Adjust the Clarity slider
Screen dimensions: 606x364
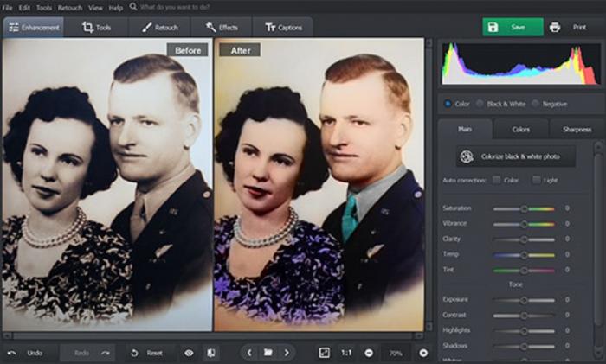pyautogui.click(x=524, y=239)
